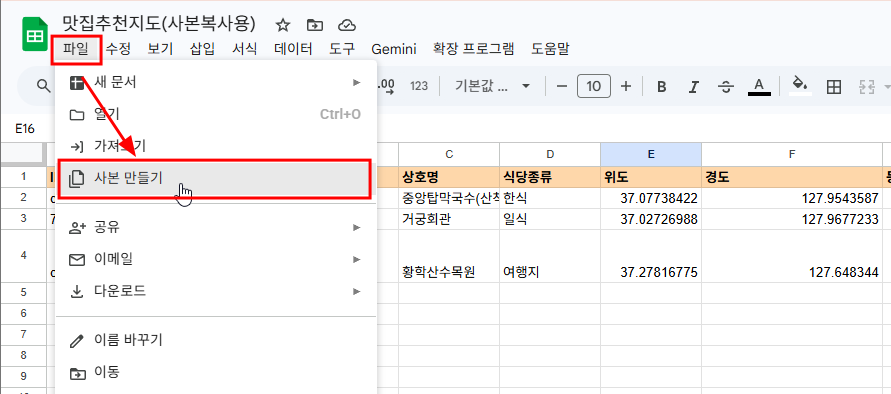Check cloud save status icon
The height and width of the screenshot is (394, 891).
pyautogui.click(x=347, y=25)
